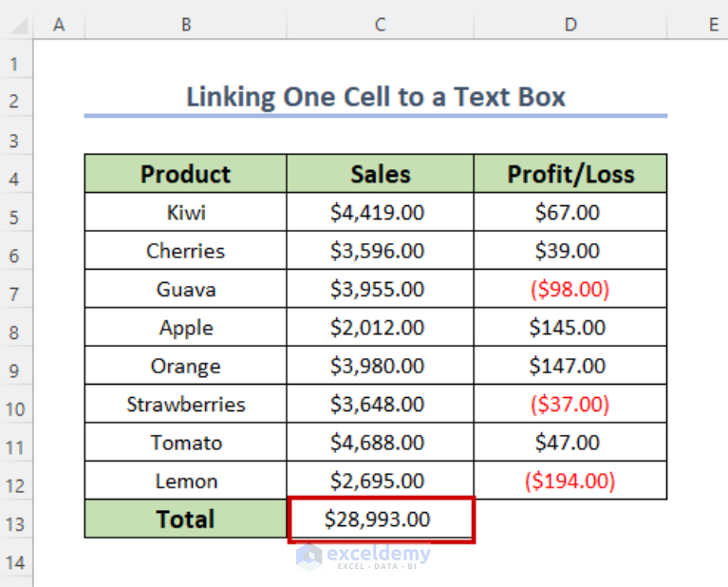
Task: Select column C header
Action: pos(381,24)
